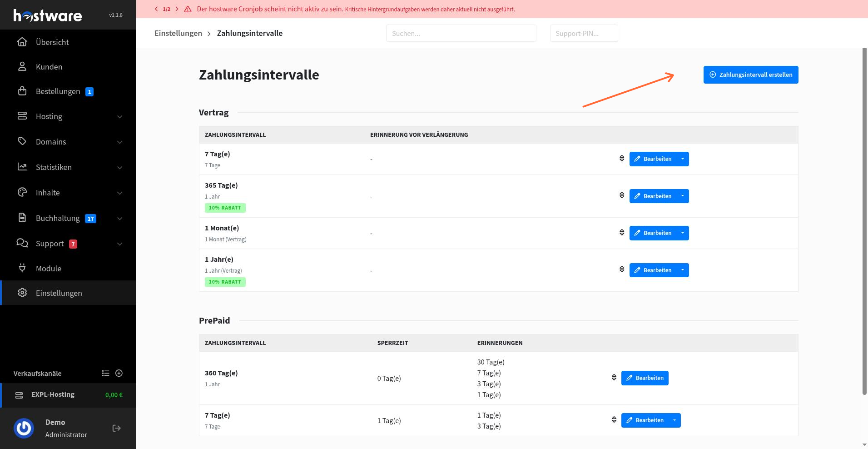Focus the Support-PIN field
The height and width of the screenshot is (449, 868).
pyautogui.click(x=584, y=33)
